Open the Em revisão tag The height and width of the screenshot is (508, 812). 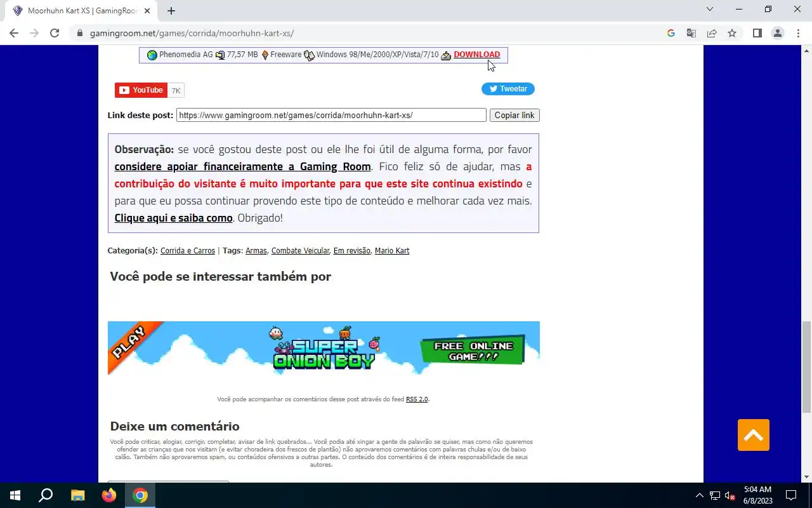pos(351,251)
